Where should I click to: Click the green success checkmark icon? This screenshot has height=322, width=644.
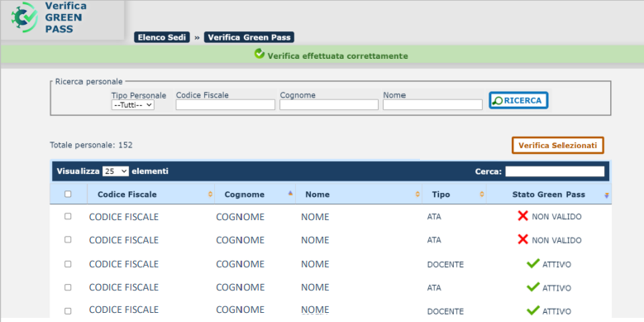click(259, 54)
